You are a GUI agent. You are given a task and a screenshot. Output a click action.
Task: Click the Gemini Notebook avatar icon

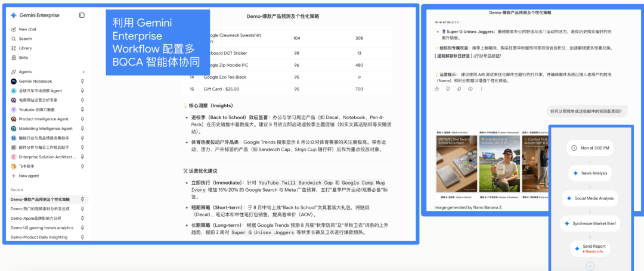pyautogui.click(x=14, y=81)
